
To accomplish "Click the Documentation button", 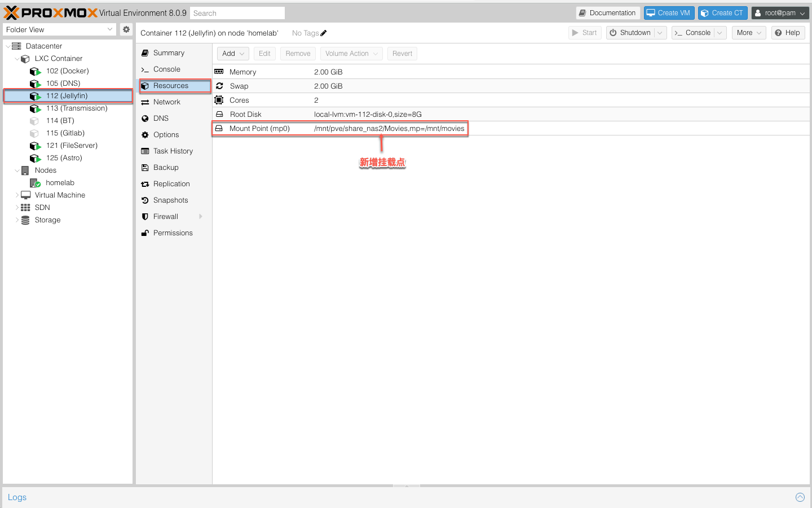I will tap(608, 13).
